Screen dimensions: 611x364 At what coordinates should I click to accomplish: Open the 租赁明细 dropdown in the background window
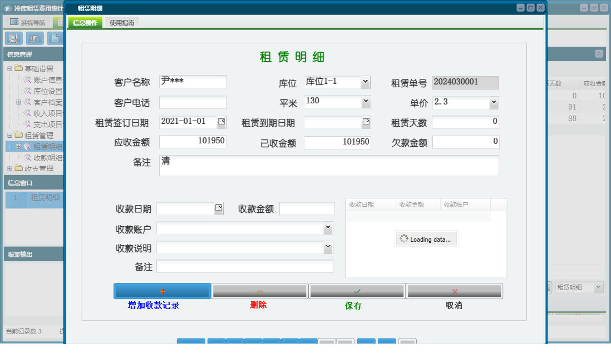click(x=599, y=287)
